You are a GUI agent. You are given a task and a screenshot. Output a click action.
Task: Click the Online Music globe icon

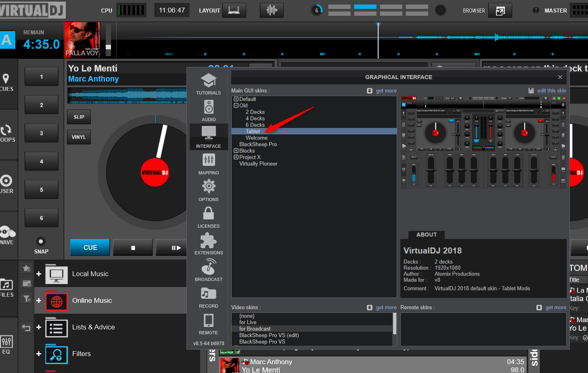56,301
